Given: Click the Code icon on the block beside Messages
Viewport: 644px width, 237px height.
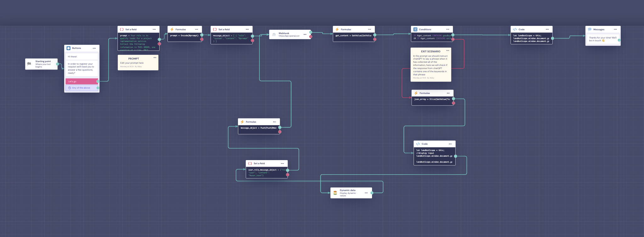Looking at the screenshot, I should [x=515, y=29].
